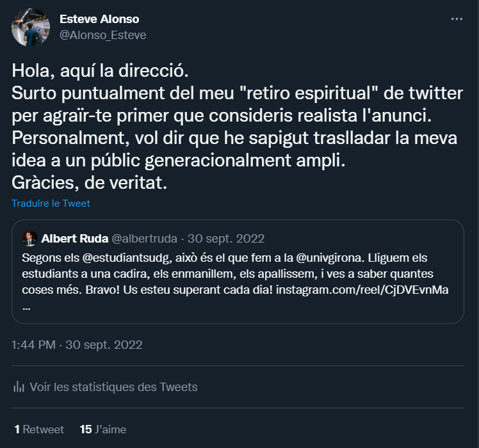479x448 pixels.
Task: Click 'Traduire le Tweet' to translate
Action: [51, 204]
